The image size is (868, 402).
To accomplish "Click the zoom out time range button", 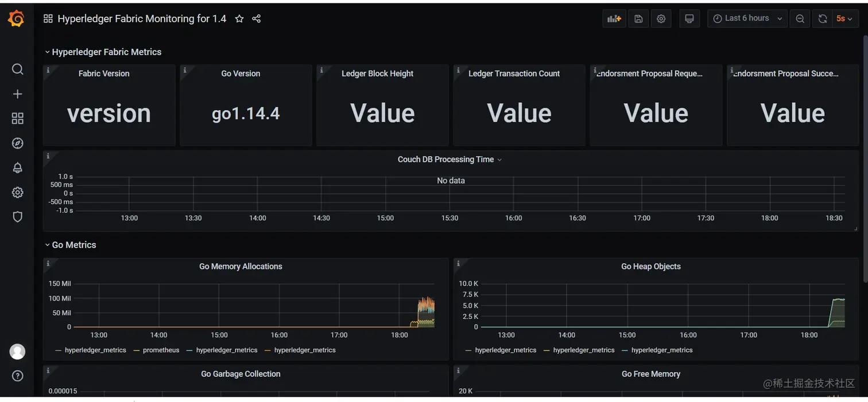I will tap(800, 19).
